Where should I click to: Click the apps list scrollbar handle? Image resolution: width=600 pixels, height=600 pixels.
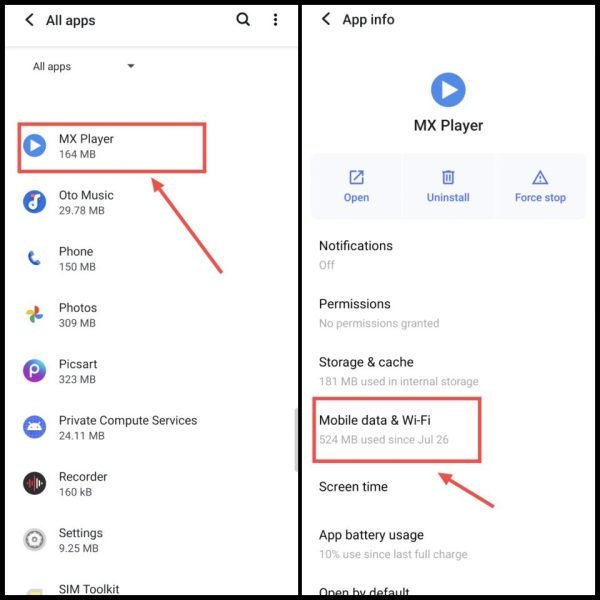coord(296,440)
